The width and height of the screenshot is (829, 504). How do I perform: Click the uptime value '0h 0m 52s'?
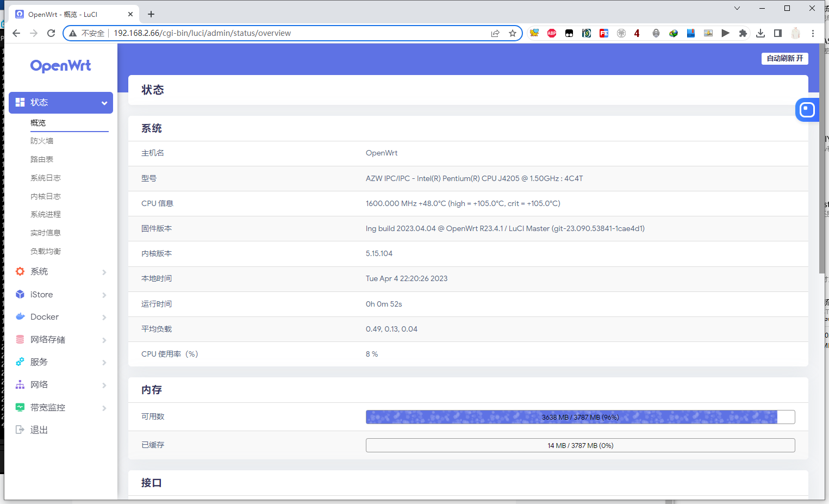(384, 304)
